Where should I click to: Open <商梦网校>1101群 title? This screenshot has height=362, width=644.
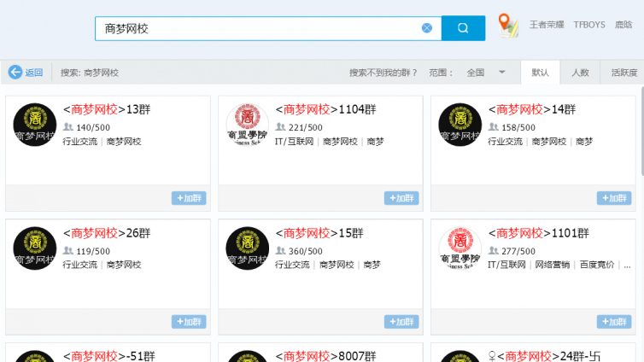(x=538, y=233)
